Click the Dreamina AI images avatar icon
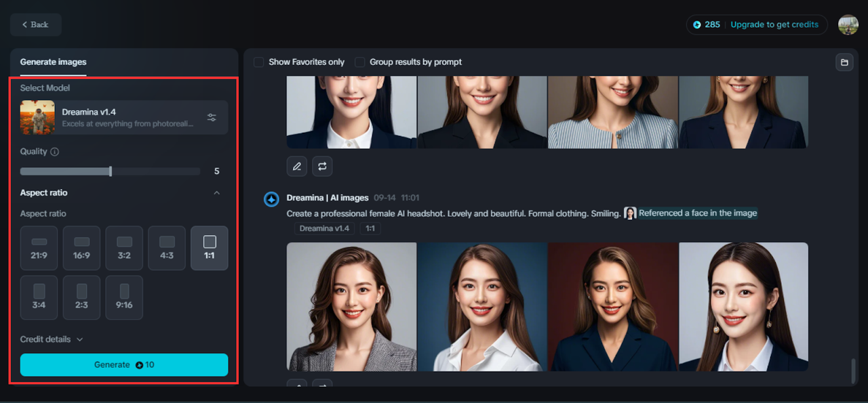Screen dimensions: 868x403 pyautogui.click(x=271, y=199)
